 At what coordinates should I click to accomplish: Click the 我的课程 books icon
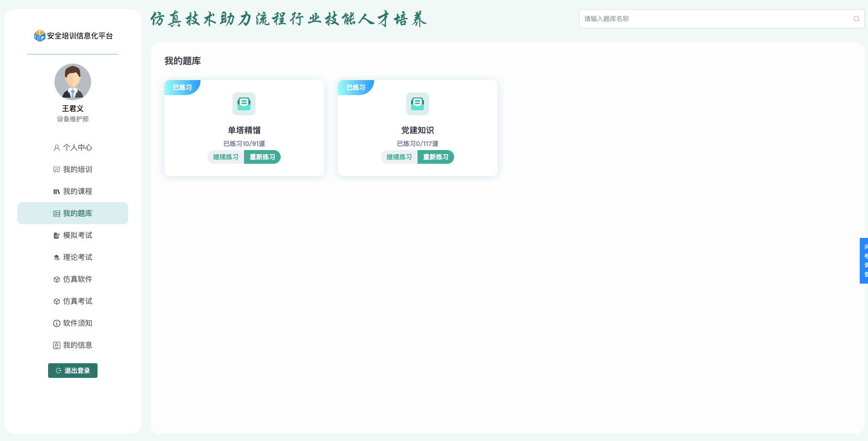point(57,192)
